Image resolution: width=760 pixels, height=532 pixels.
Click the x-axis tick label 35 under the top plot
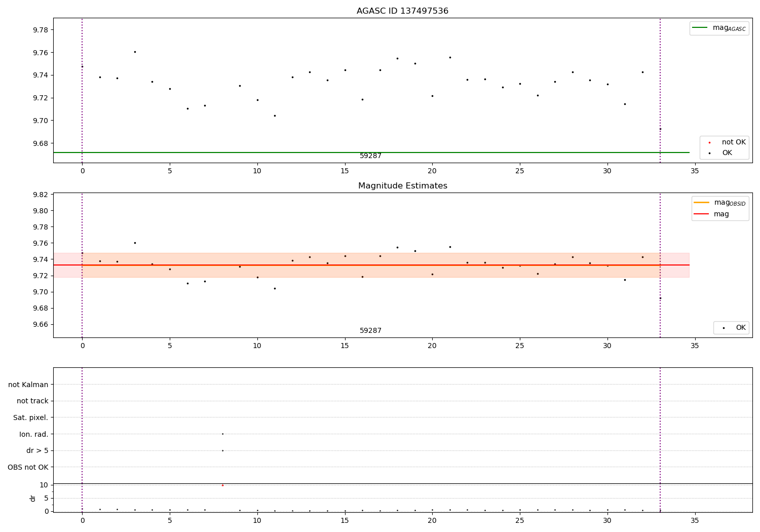coord(695,171)
